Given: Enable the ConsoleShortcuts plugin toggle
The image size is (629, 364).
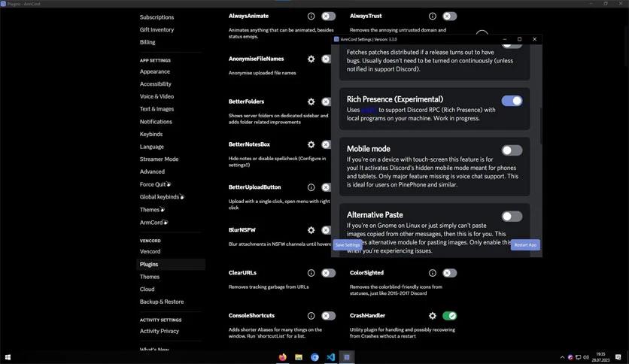Looking at the screenshot, I should pyautogui.click(x=328, y=316).
